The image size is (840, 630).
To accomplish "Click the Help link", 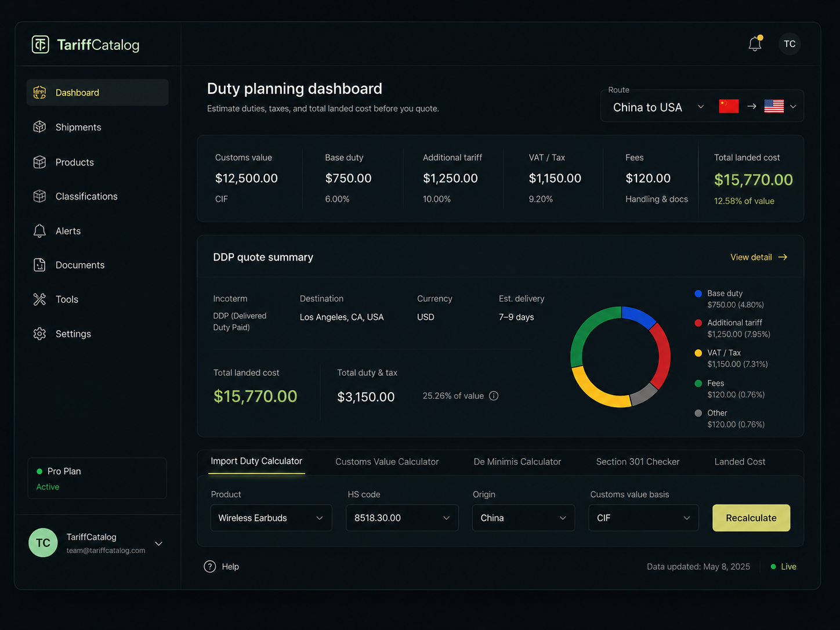I will point(222,567).
